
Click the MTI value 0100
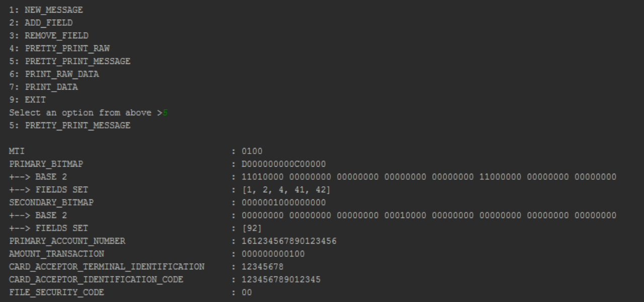[252, 151]
